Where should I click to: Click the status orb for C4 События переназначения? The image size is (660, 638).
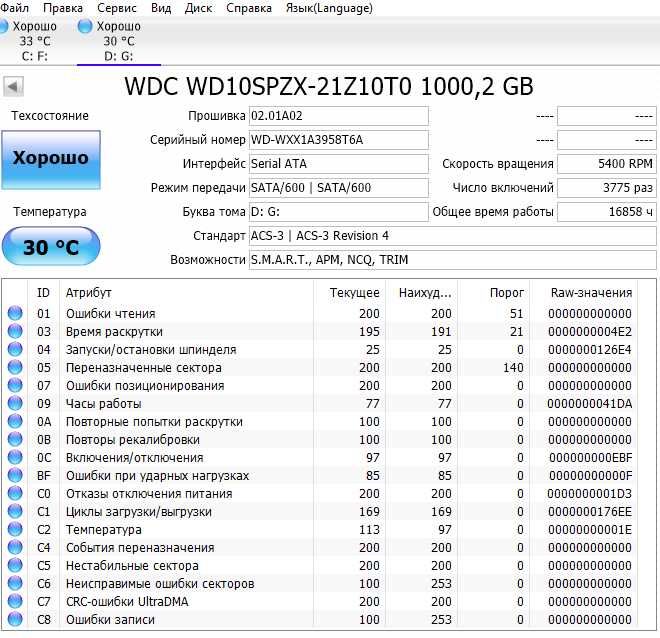click(15, 547)
